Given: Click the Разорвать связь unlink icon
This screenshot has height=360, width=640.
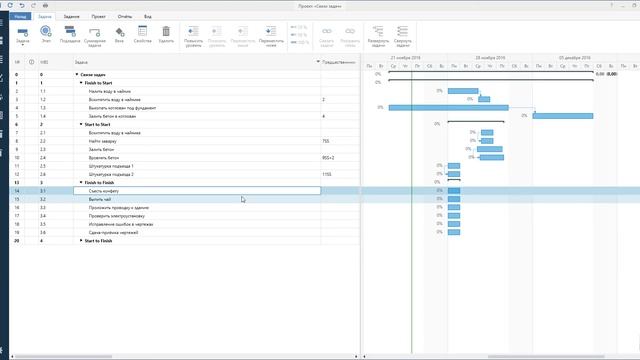Looking at the screenshot, I should click(x=350, y=31).
